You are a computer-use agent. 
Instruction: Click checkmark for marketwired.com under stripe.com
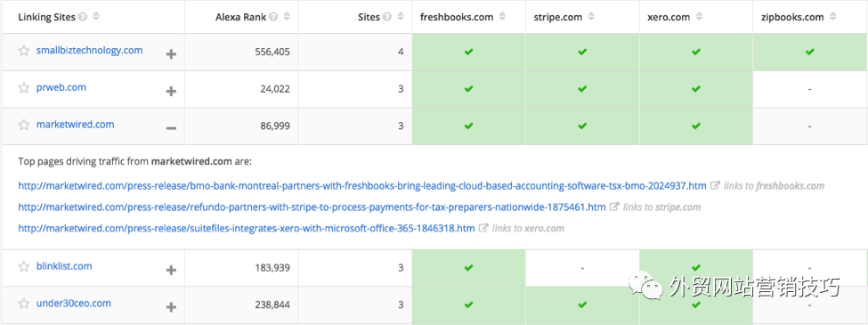[582, 126]
